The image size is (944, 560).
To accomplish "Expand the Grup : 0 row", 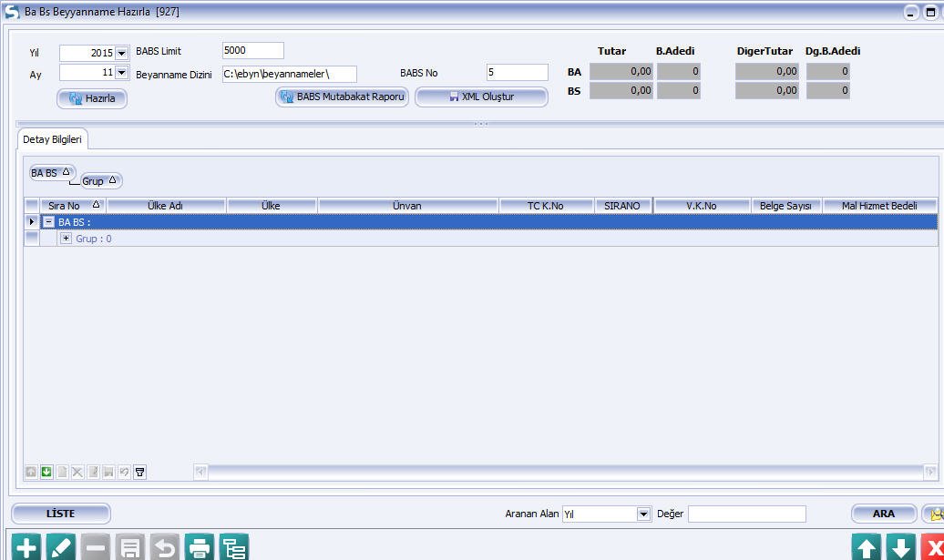I will click(66, 239).
